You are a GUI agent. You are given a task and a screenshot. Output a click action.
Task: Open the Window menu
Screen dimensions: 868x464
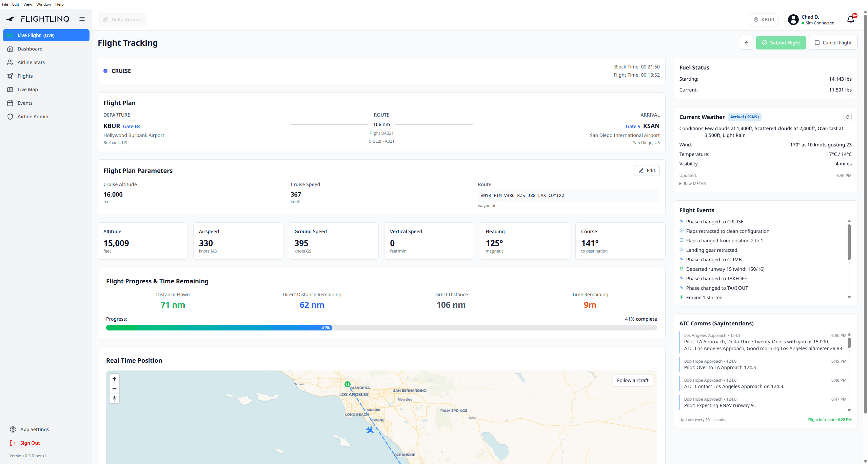coord(43,4)
